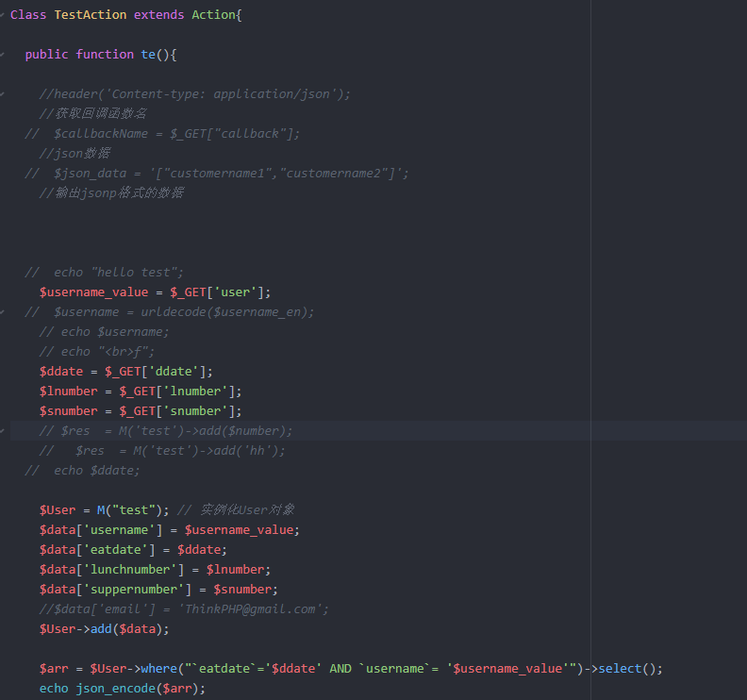Click the commented echo "hello test" line
This screenshot has height=700, width=747.
pyautogui.click(x=105, y=272)
